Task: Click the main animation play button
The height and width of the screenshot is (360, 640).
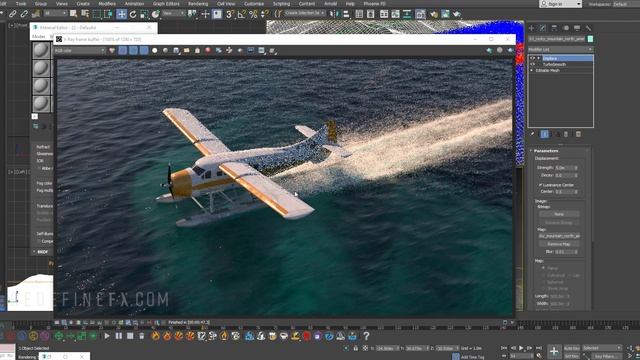Action: click(521, 348)
